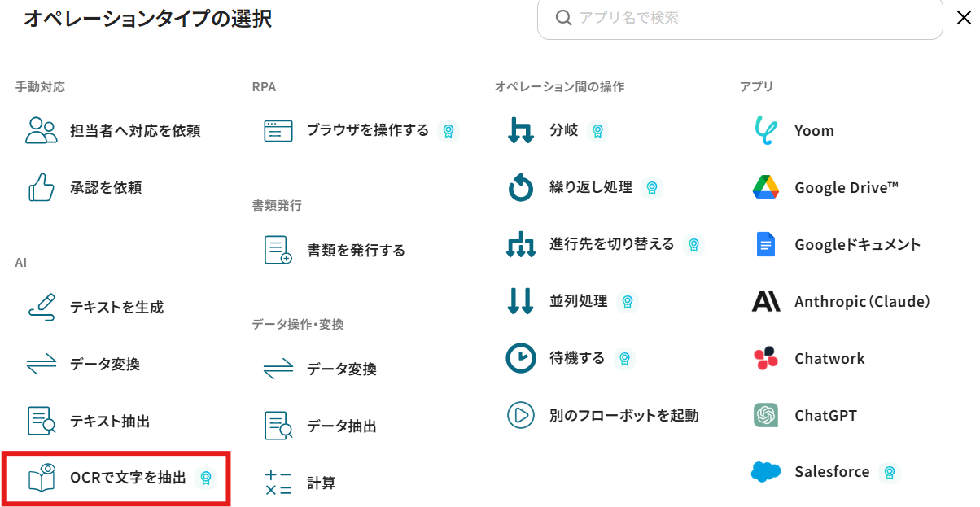Click the premium badge beside 待機する
This screenshot has width=980, height=507.
[x=624, y=358]
